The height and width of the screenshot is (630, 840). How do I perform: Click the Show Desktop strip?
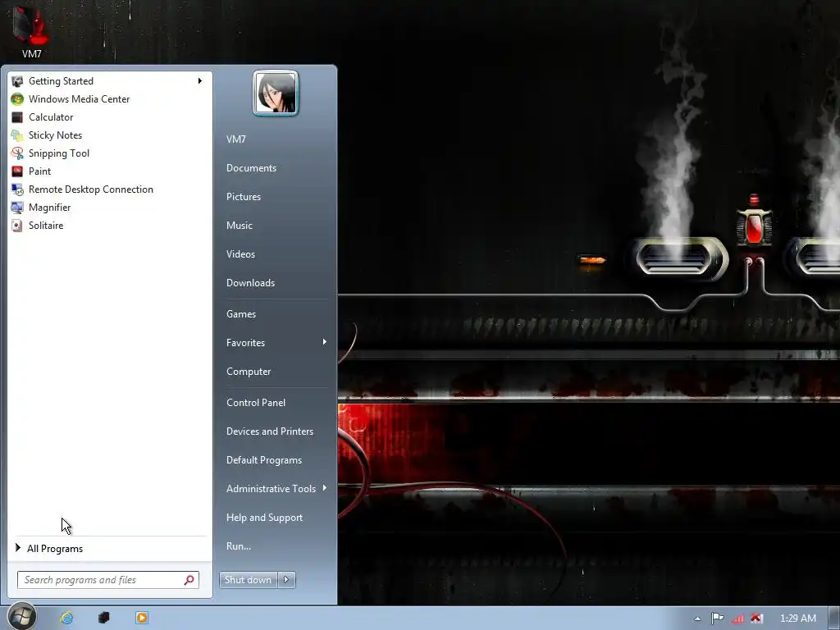pyautogui.click(x=834, y=619)
